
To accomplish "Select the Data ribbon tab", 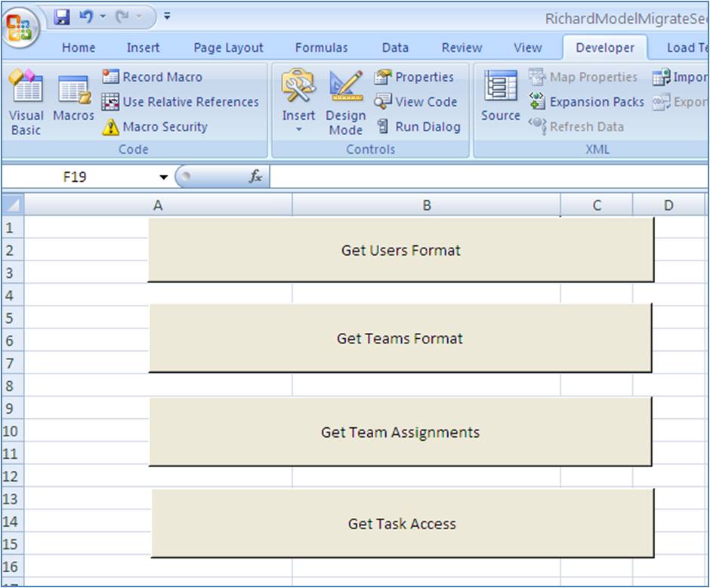I will (x=395, y=48).
